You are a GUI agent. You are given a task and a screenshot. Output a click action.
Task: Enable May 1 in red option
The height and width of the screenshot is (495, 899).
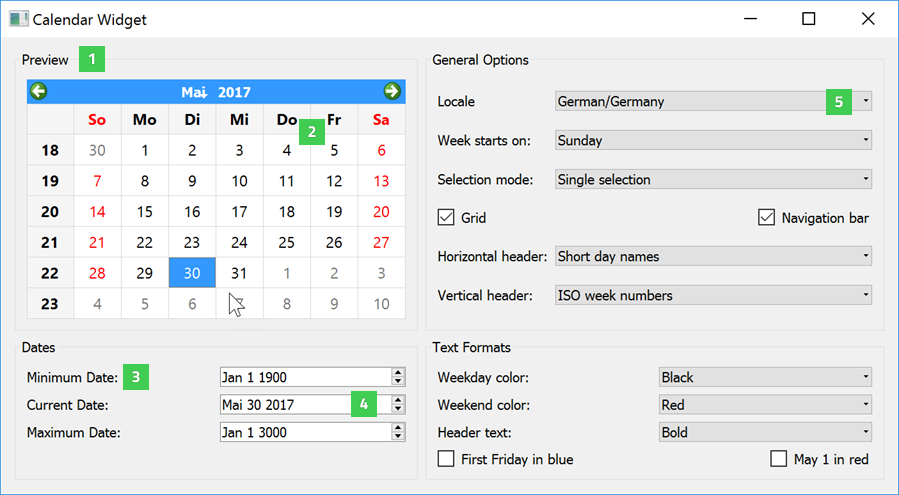pos(779,459)
